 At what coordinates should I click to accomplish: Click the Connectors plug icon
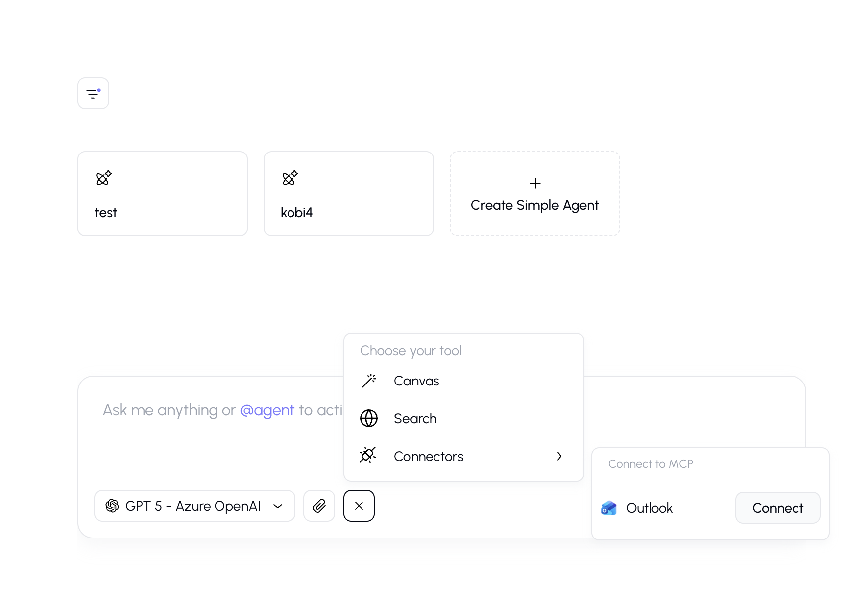(x=368, y=456)
